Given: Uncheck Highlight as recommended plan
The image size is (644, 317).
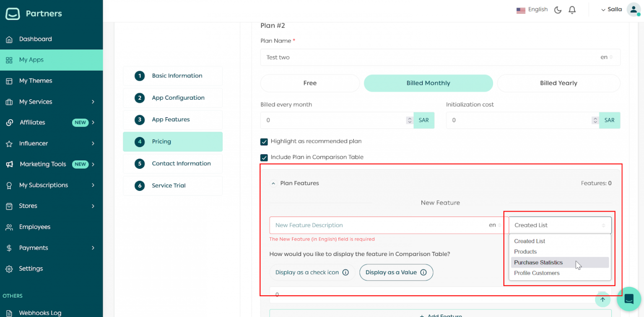Looking at the screenshot, I should click(264, 142).
